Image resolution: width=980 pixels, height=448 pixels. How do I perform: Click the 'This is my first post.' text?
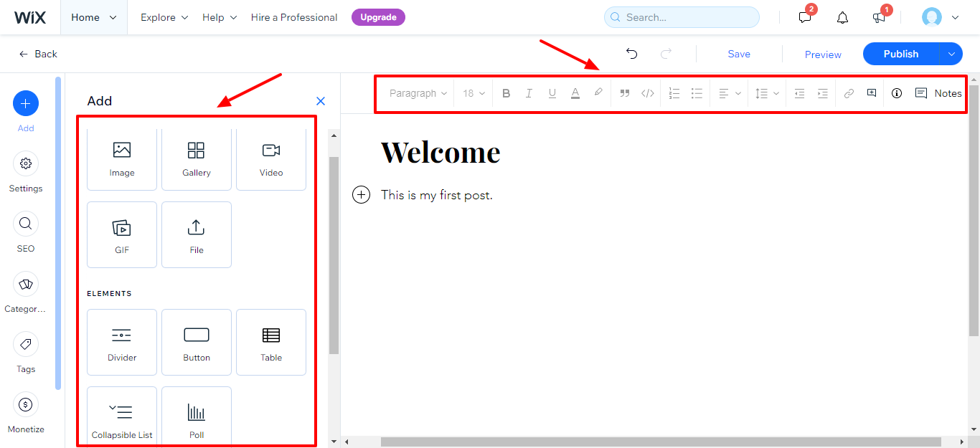tap(437, 195)
